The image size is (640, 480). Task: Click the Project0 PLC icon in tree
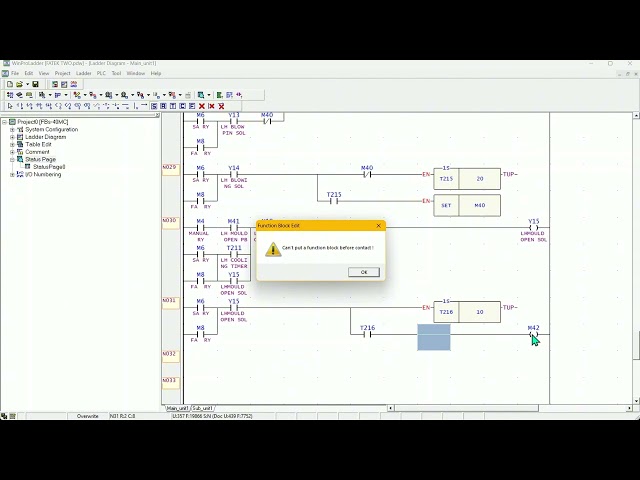click(x=12, y=122)
